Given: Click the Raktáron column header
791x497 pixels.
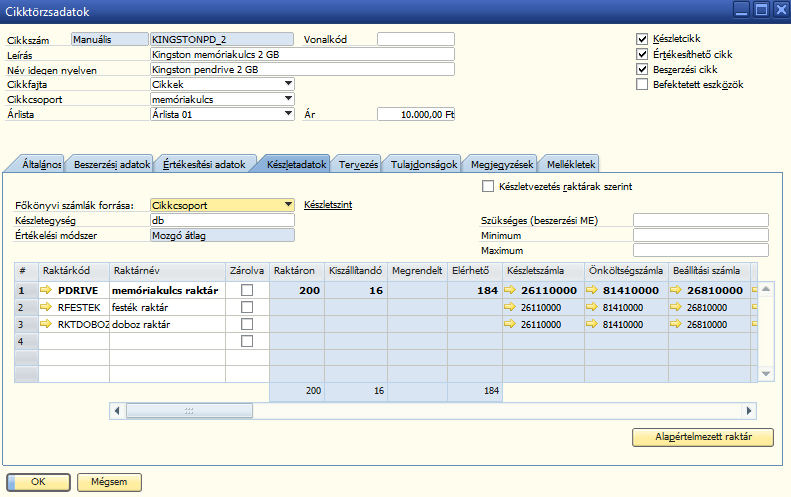Looking at the screenshot, I should (297, 270).
